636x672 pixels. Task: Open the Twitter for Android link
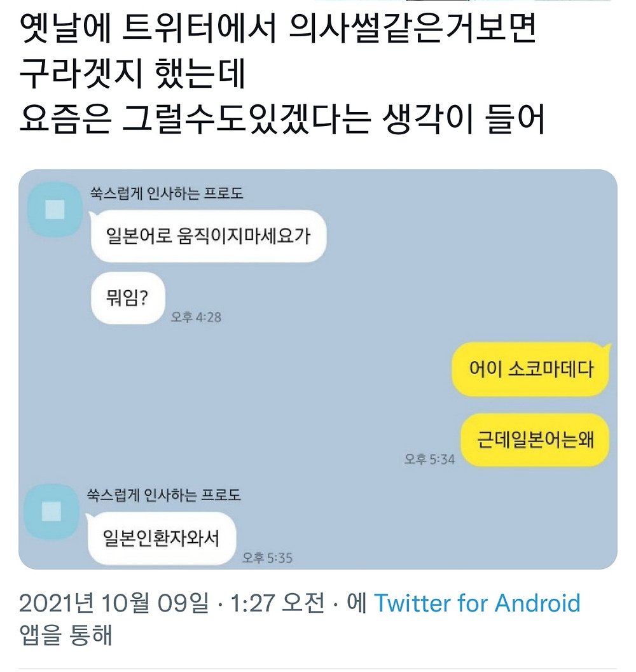(x=477, y=603)
